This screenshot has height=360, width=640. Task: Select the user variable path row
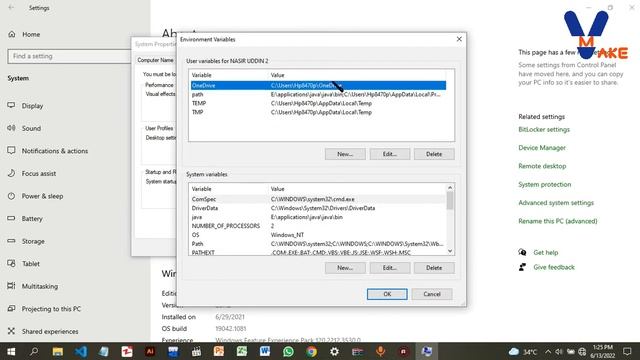(x=318, y=94)
